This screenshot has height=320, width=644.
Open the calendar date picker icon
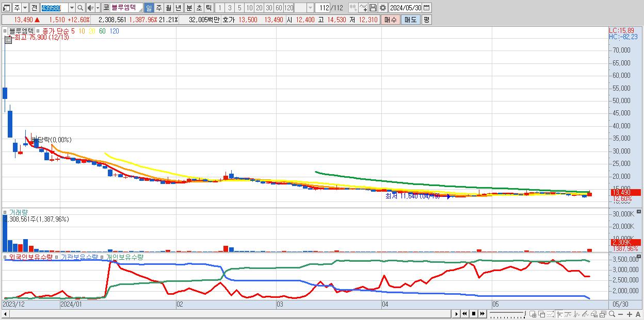[x=427, y=8]
